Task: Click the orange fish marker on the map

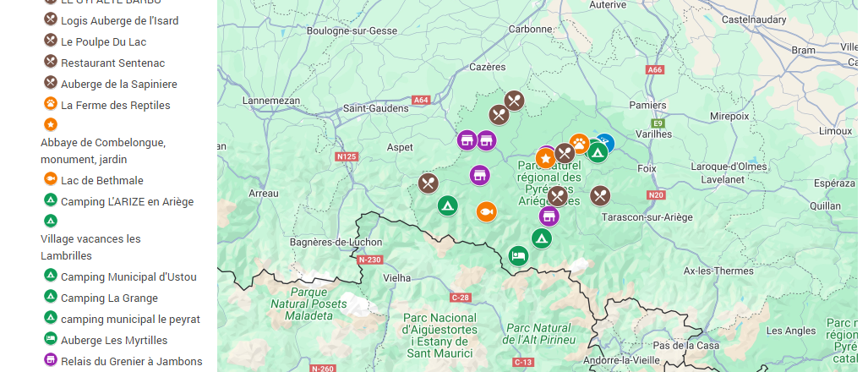Action: [487, 211]
